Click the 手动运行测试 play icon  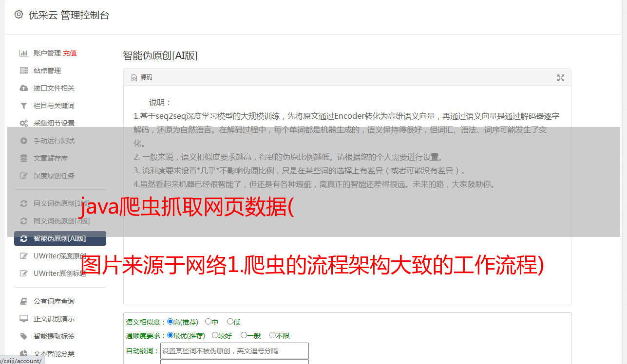(23, 141)
